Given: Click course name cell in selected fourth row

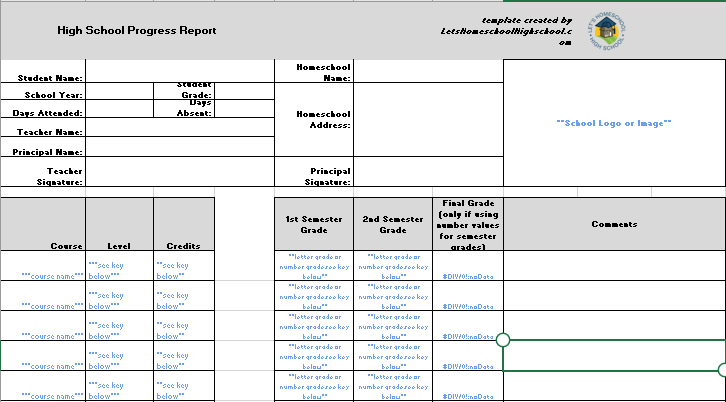Looking at the screenshot, I should [43, 356].
